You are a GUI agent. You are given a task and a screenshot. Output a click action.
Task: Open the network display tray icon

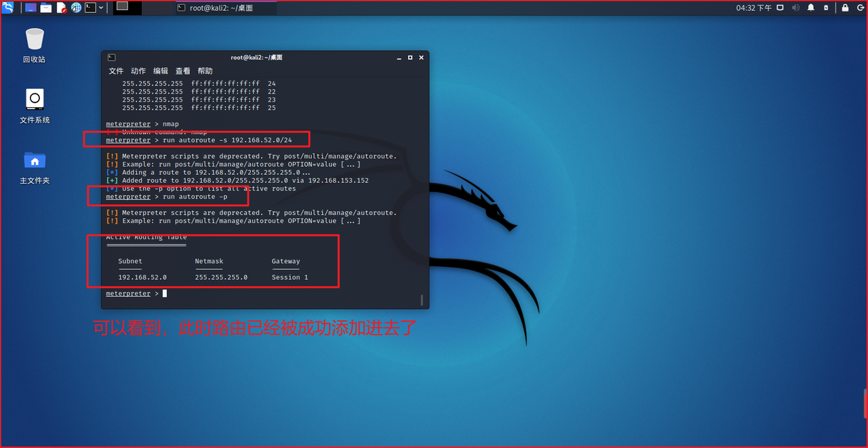point(781,7)
